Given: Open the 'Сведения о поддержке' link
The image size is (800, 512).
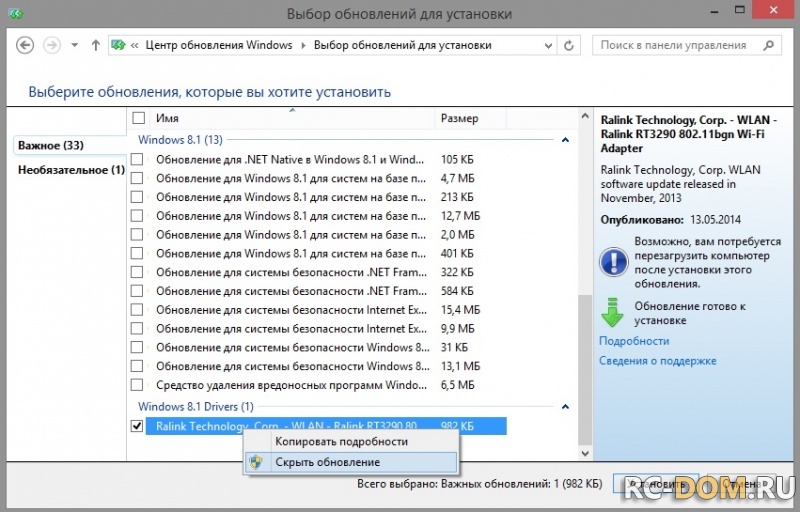Looking at the screenshot, I should tap(658, 361).
